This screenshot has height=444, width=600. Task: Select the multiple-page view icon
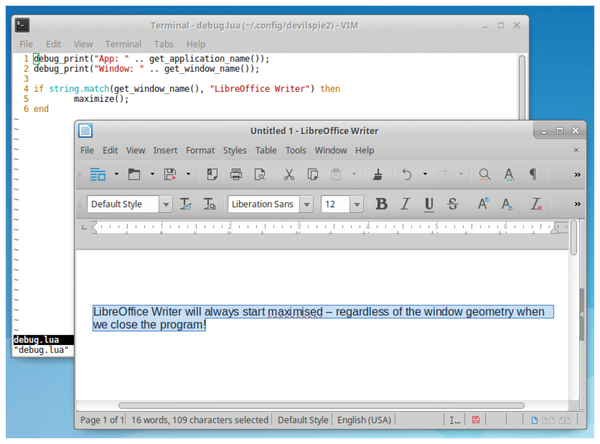pyautogui.click(x=548, y=421)
